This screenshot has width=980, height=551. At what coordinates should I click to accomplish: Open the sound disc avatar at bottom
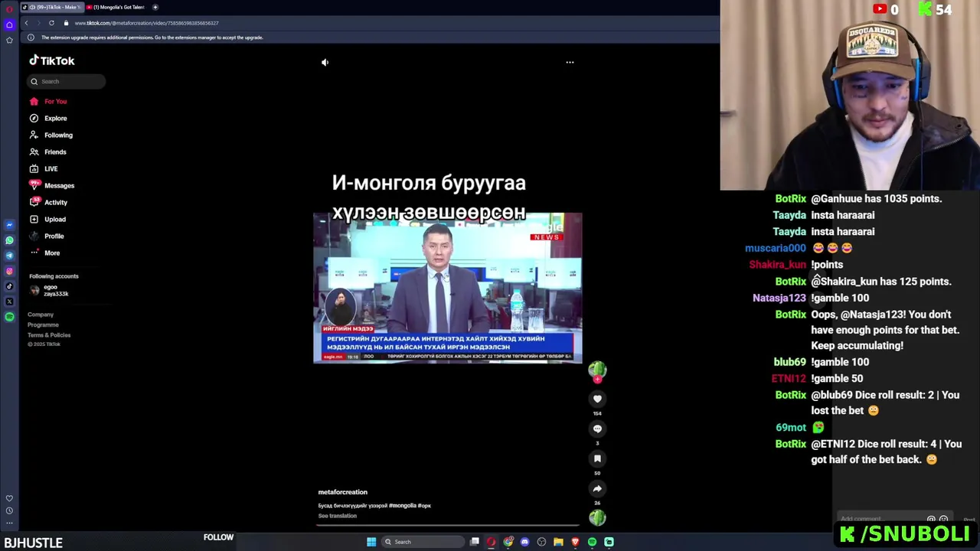tap(597, 518)
